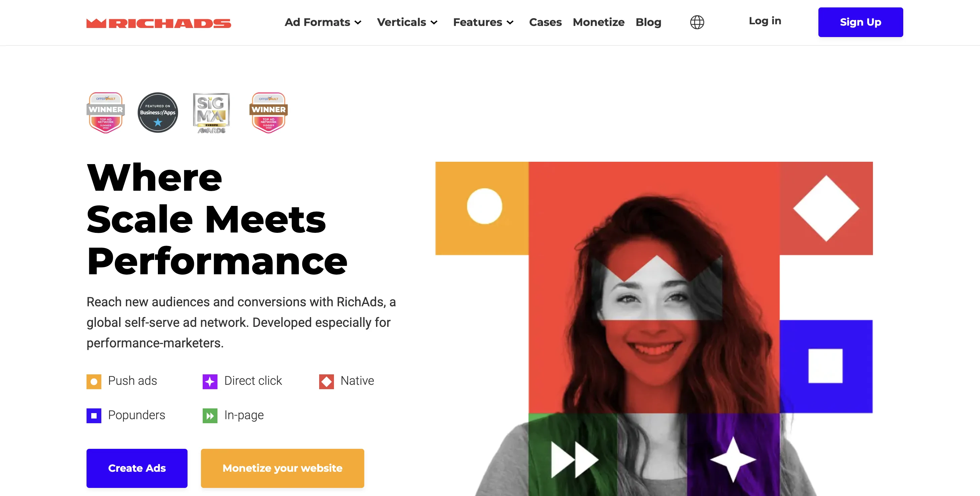Go to the Blog page
This screenshot has height=496, width=980.
pyautogui.click(x=648, y=22)
